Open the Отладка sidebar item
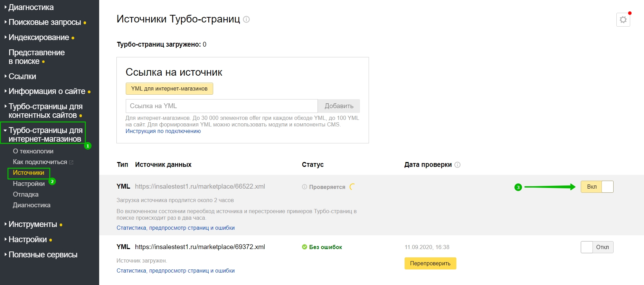 (x=26, y=194)
